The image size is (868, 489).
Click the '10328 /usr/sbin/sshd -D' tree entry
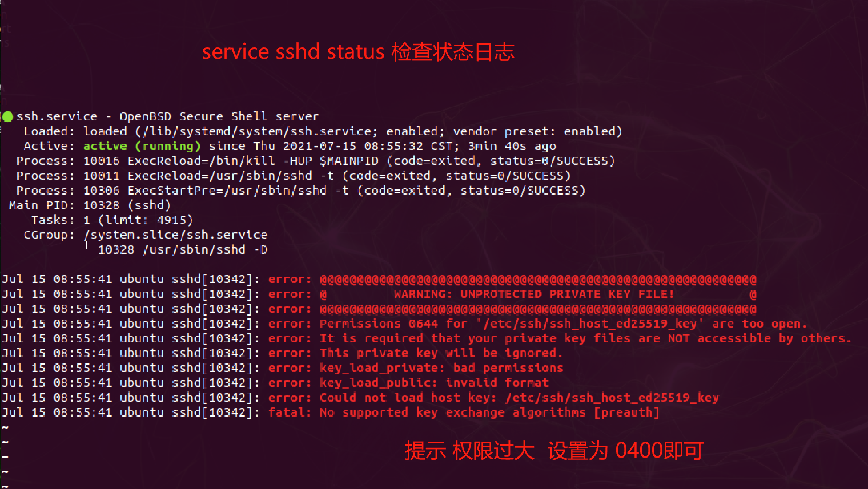[x=183, y=250]
